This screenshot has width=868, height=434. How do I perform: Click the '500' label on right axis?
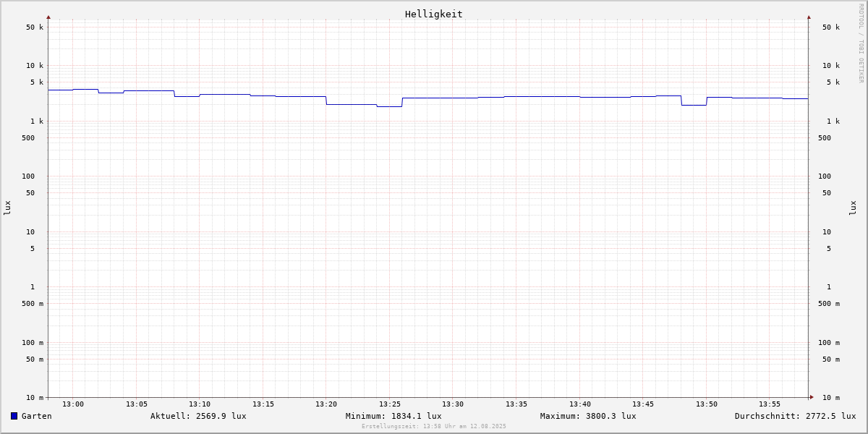[x=825, y=138]
